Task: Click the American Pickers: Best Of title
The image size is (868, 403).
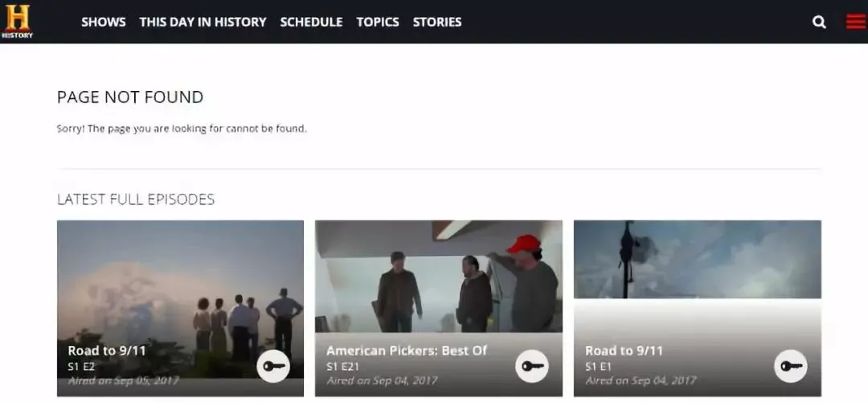Action: (x=407, y=351)
